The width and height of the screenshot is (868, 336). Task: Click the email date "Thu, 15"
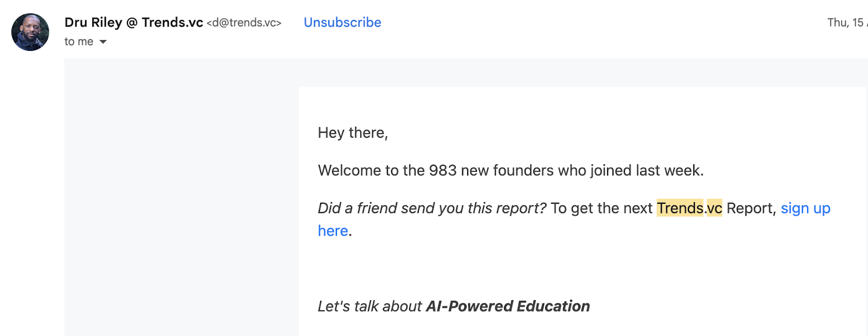[845, 22]
